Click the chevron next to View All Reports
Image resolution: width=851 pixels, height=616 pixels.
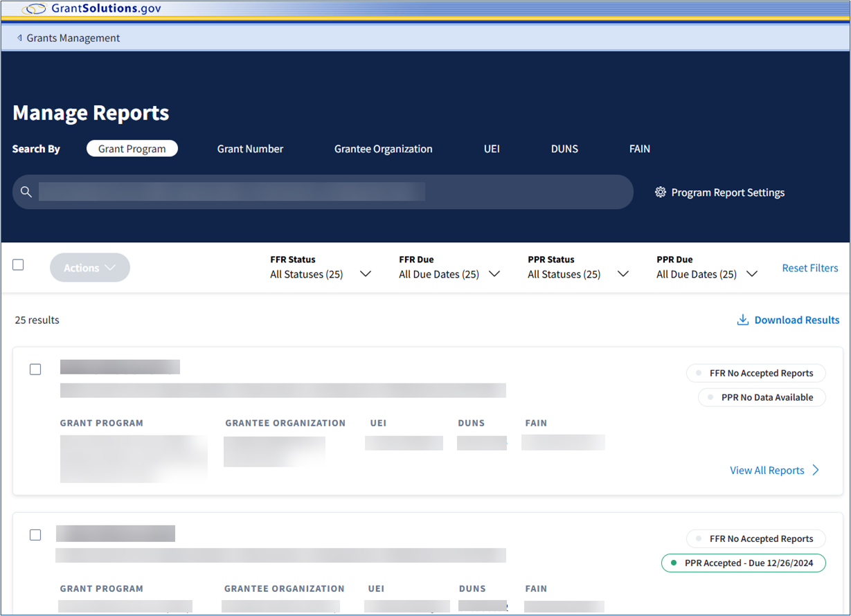click(816, 470)
